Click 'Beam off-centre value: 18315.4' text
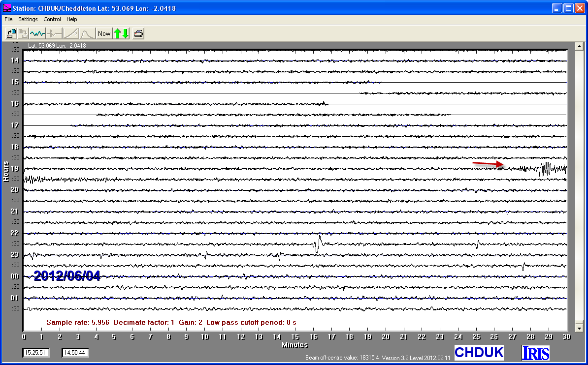The image size is (588, 365). pos(342,358)
